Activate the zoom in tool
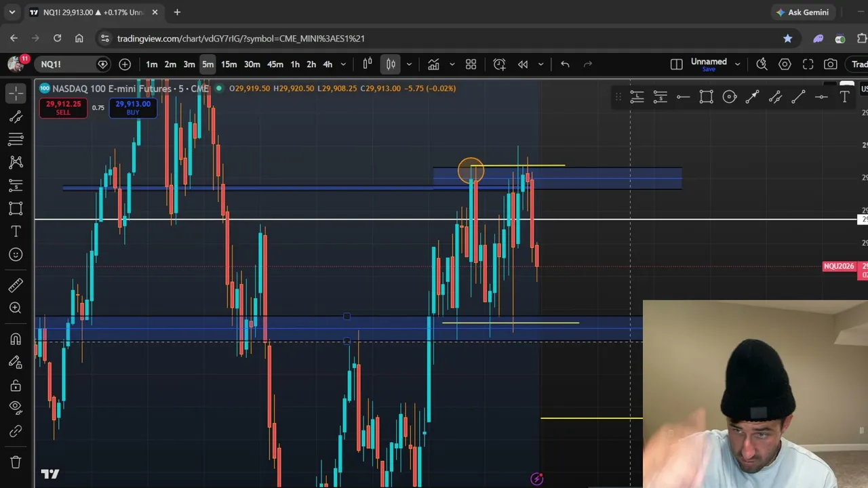The height and width of the screenshot is (488, 868). click(16, 308)
